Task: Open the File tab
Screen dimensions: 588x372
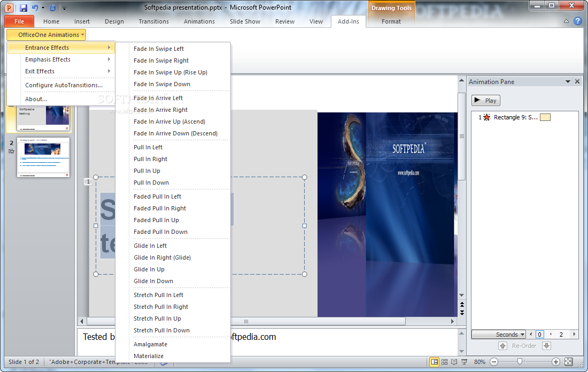Action: 19,21
